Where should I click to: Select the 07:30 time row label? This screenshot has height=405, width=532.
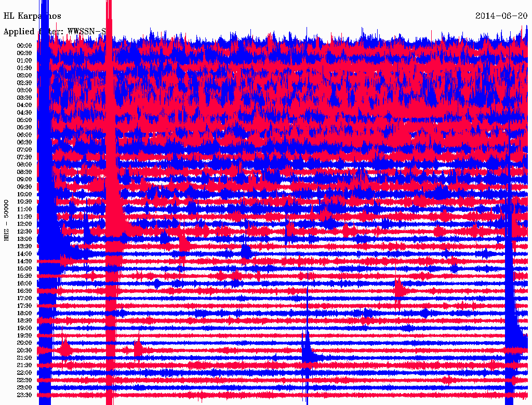coord(24,157)
